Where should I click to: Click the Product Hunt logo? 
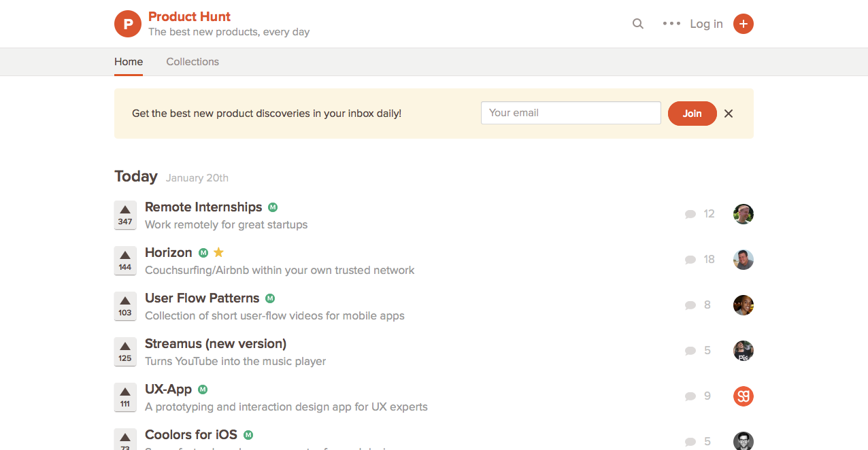pyautogui.click(x=128, y=24)
